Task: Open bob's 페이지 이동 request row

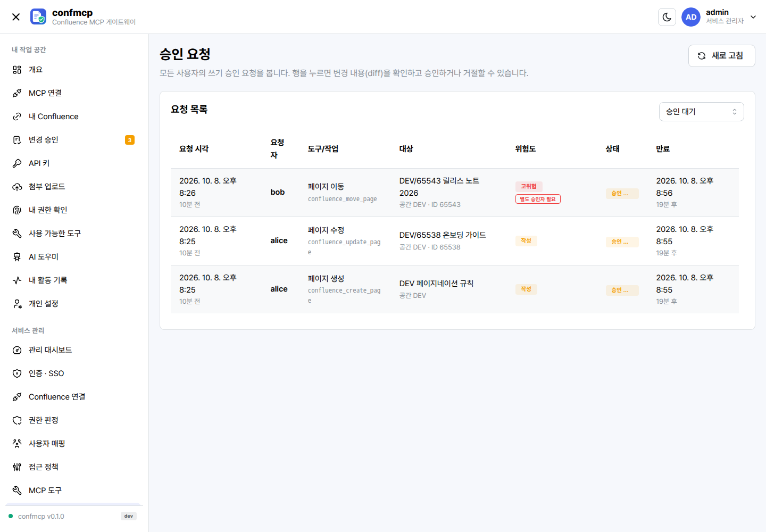Action: 455,193
